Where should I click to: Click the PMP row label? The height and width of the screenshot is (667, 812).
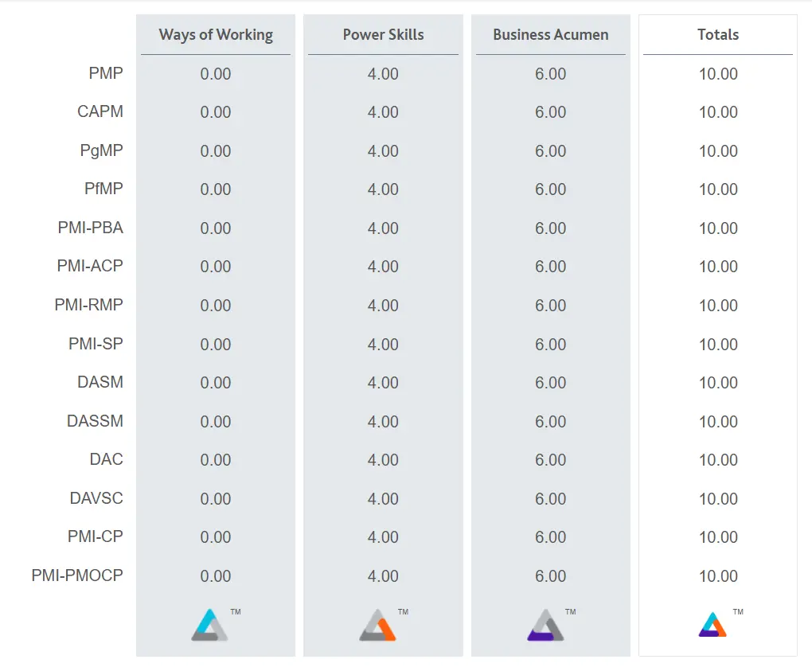tap(106, 74)
